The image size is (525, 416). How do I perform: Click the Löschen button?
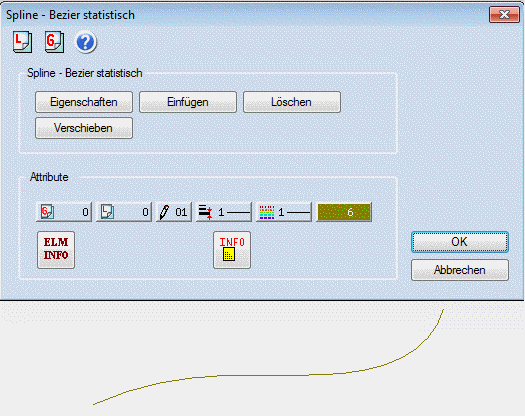click(x=292, y=102)
